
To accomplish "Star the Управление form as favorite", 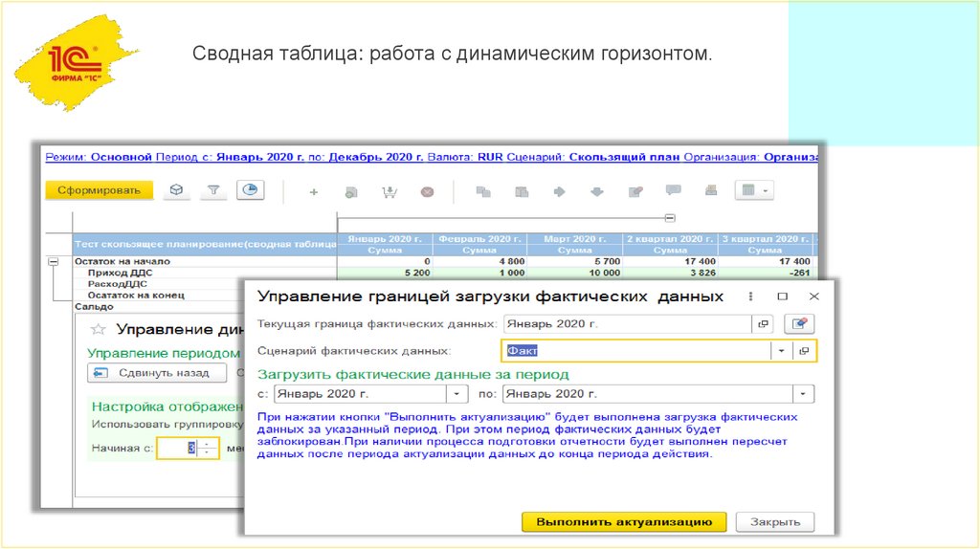I will pos(97,329).
